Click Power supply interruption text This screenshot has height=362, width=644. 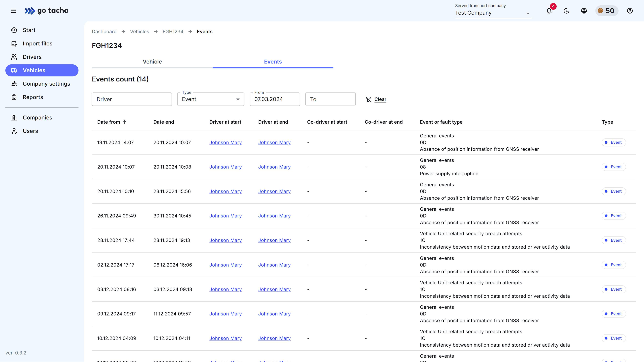coord(449,174)
